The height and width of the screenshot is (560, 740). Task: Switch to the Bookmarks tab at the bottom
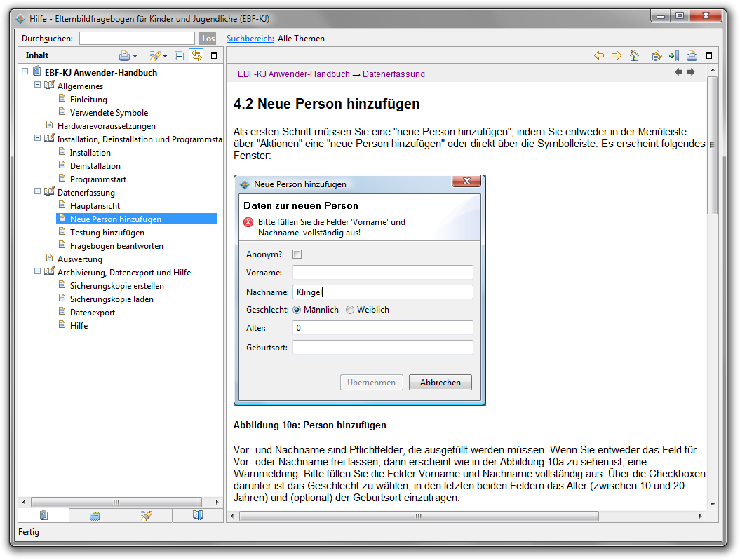coord(198,516)
